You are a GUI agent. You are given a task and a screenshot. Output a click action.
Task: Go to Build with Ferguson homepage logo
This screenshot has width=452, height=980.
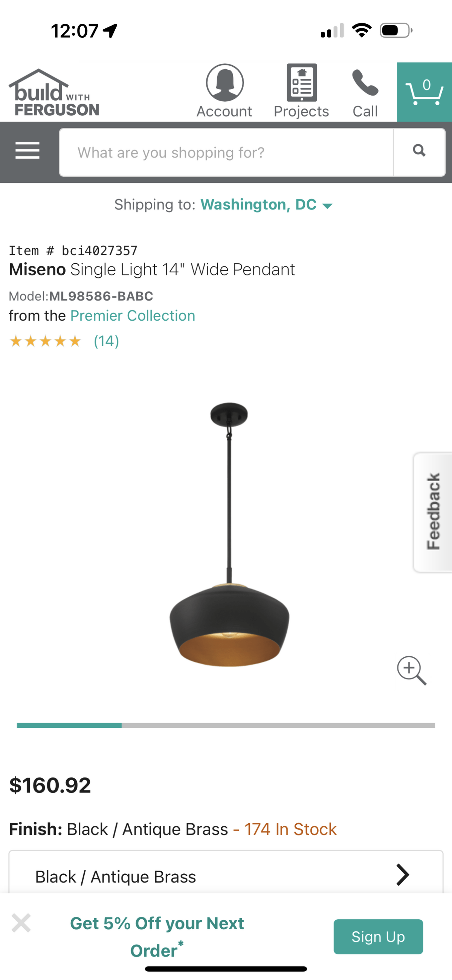pyautogui.click(x=54, y=93)
